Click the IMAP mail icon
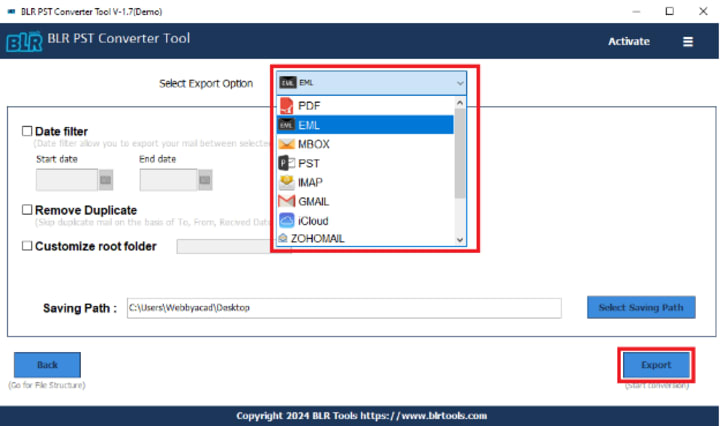This screenshot has height=426, width=720. [x=287, y=182]
